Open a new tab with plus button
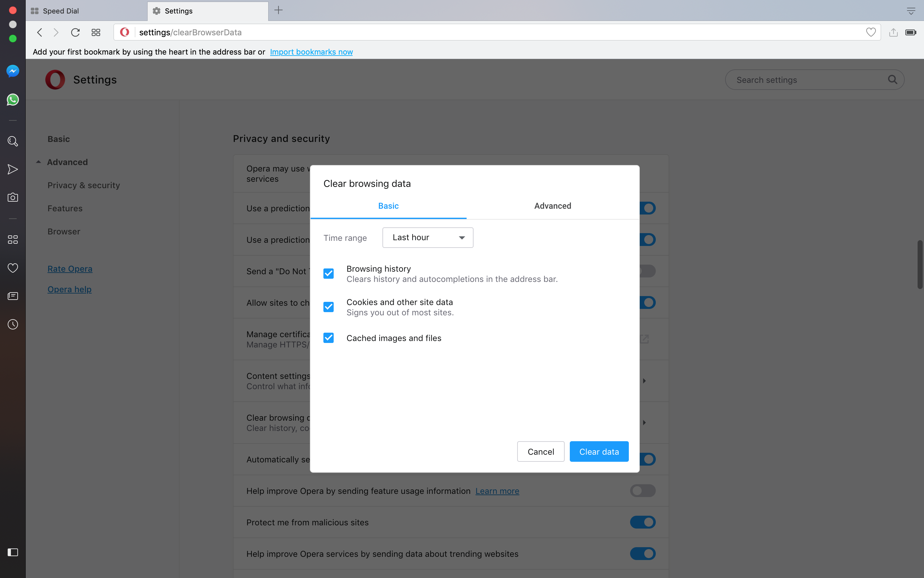 (278, 10)
